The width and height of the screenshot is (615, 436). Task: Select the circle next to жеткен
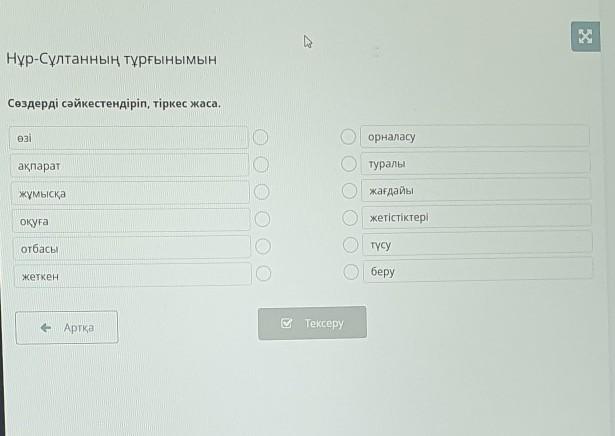[263, 272]
